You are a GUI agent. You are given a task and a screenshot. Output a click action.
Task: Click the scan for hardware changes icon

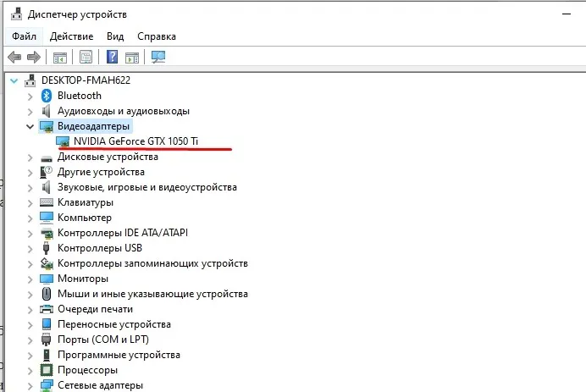(158, 58)
